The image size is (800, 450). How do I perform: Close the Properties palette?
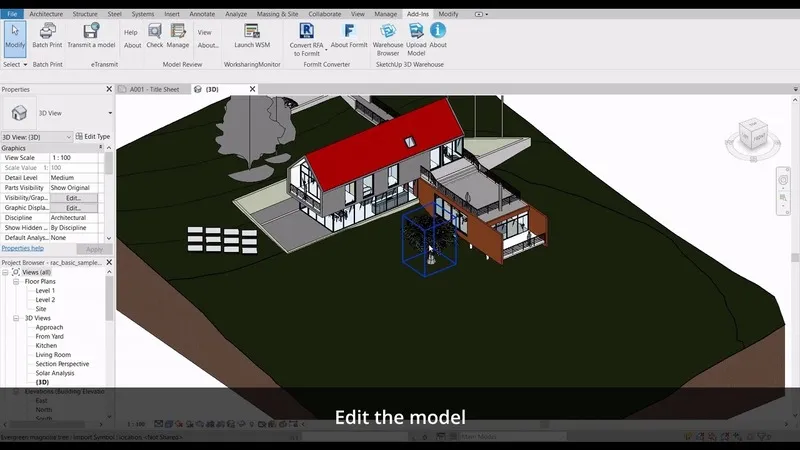[x=109, y=89]
